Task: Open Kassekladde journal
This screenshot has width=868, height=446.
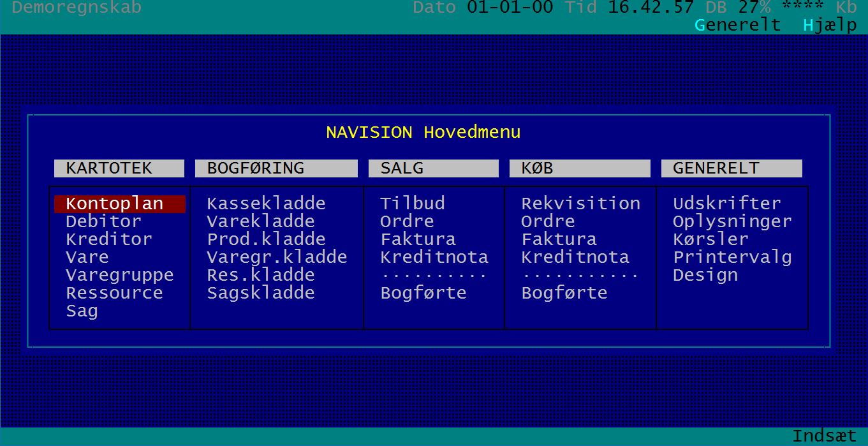Action: click(266, 204)
